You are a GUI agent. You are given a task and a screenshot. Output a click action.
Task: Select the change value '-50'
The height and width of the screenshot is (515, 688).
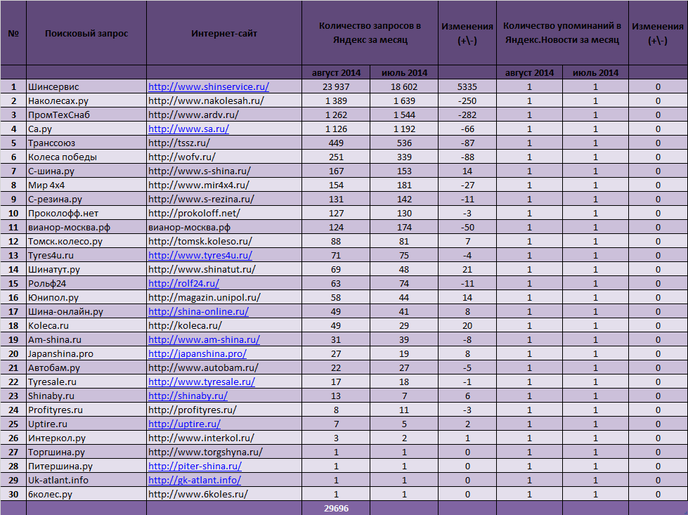pos(467,227)
